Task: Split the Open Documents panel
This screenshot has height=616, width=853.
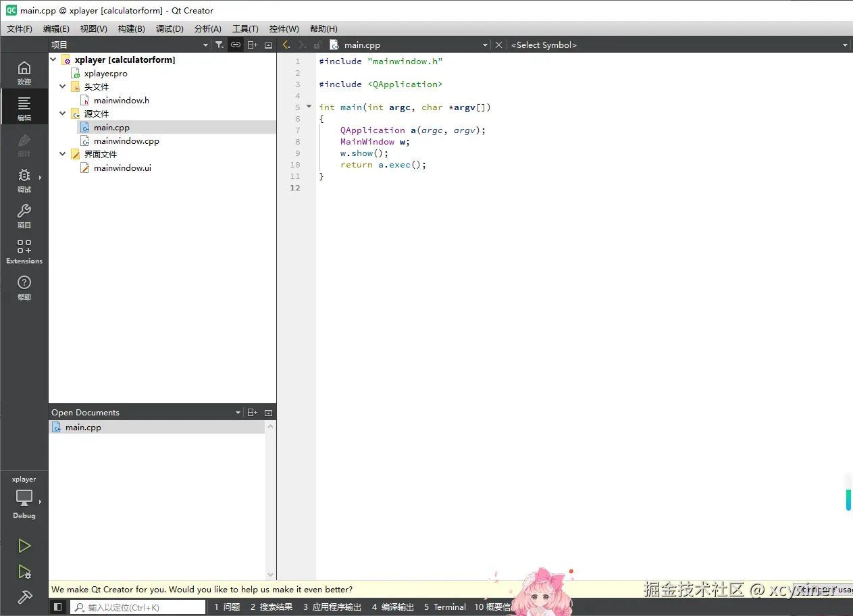Action: tap(252, 412)
